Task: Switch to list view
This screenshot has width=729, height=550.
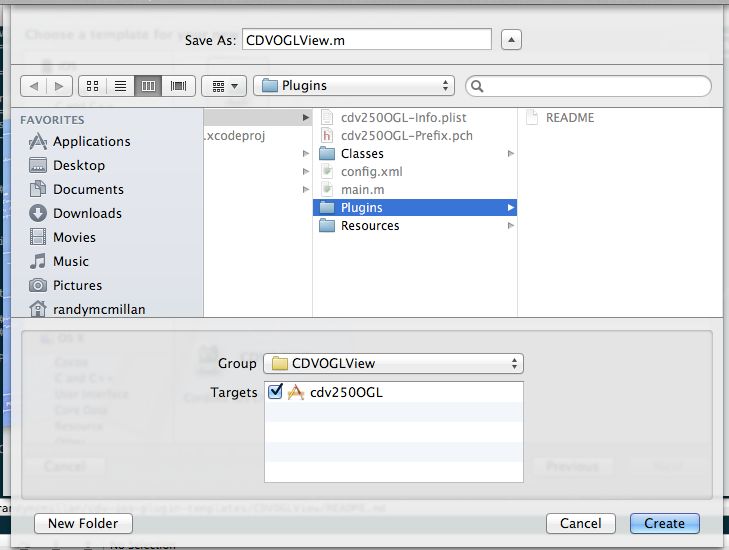Action: 120,86
